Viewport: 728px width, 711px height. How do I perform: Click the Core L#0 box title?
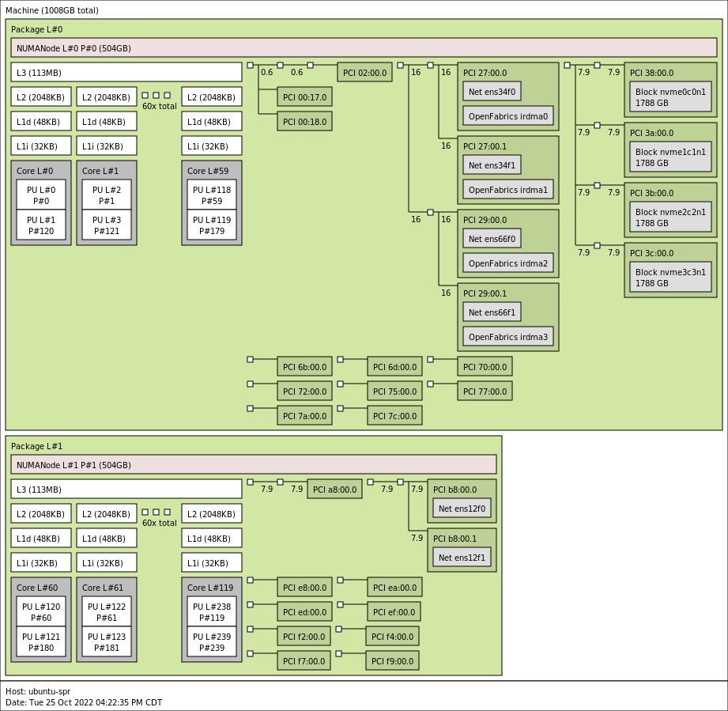[35, 171]
